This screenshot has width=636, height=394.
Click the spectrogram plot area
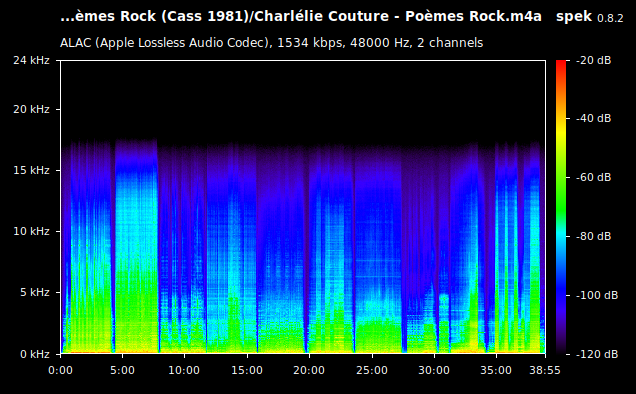coord(303,207)
